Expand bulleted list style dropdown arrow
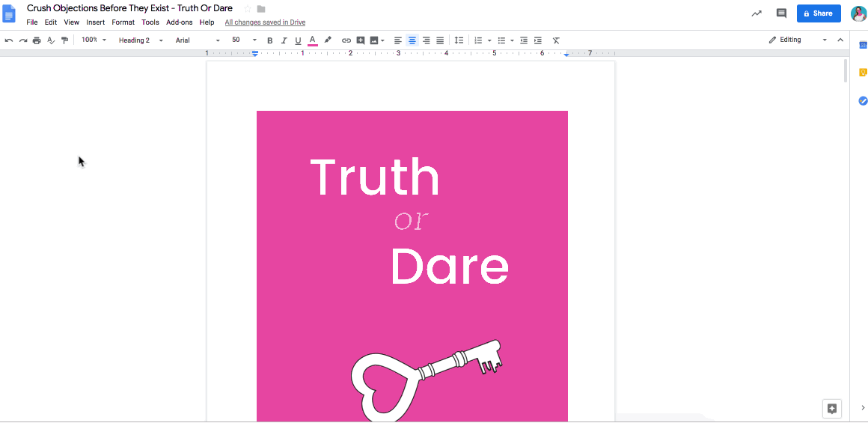868x423 pixels. pyautogui.click(x=512, y=40)
